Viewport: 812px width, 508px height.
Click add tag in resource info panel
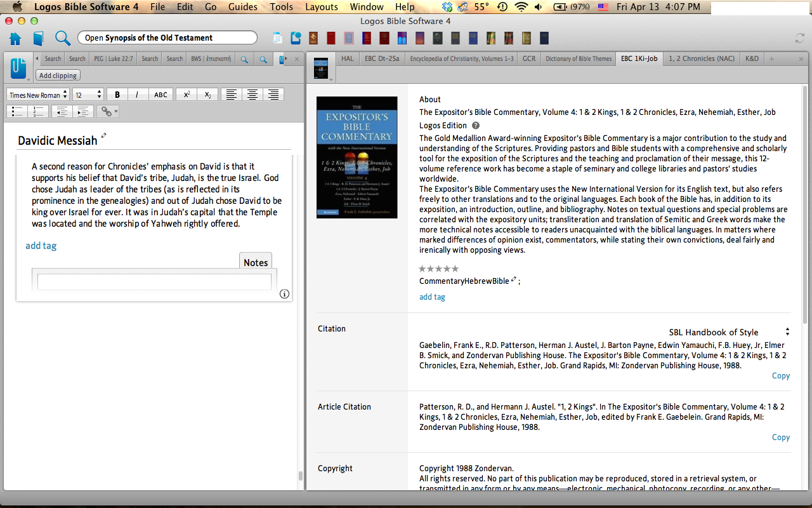coord(432,297)
